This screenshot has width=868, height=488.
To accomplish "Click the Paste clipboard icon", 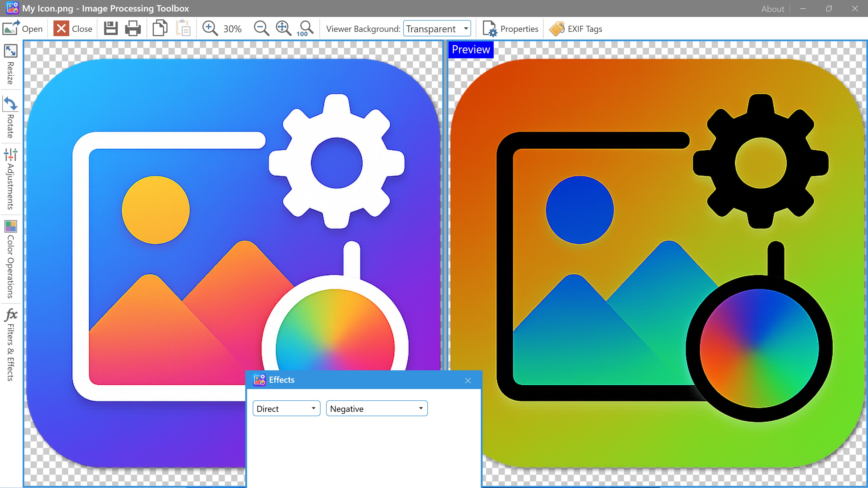I will 183,29.
